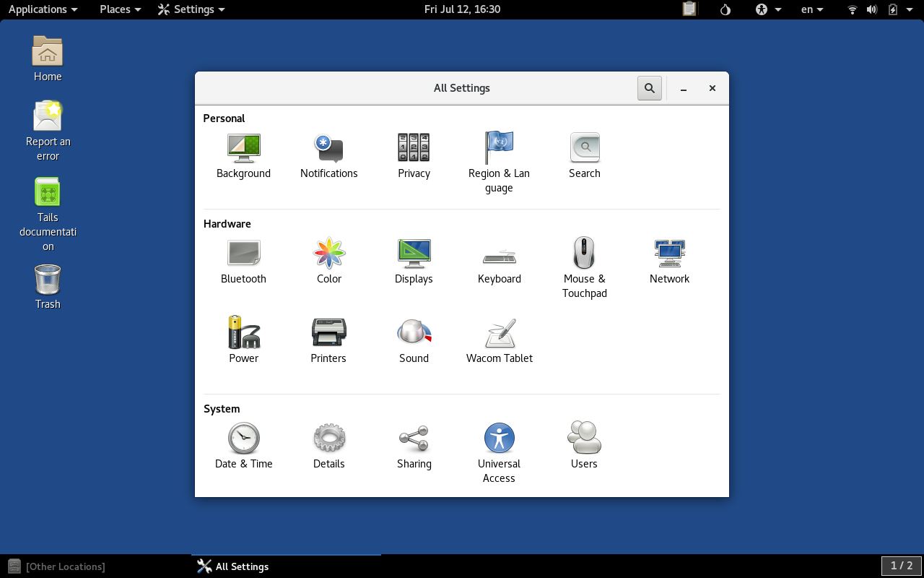
Task: Click the clipboard icon in top bar
Action: pyautogui.click(x=689, y=9)
